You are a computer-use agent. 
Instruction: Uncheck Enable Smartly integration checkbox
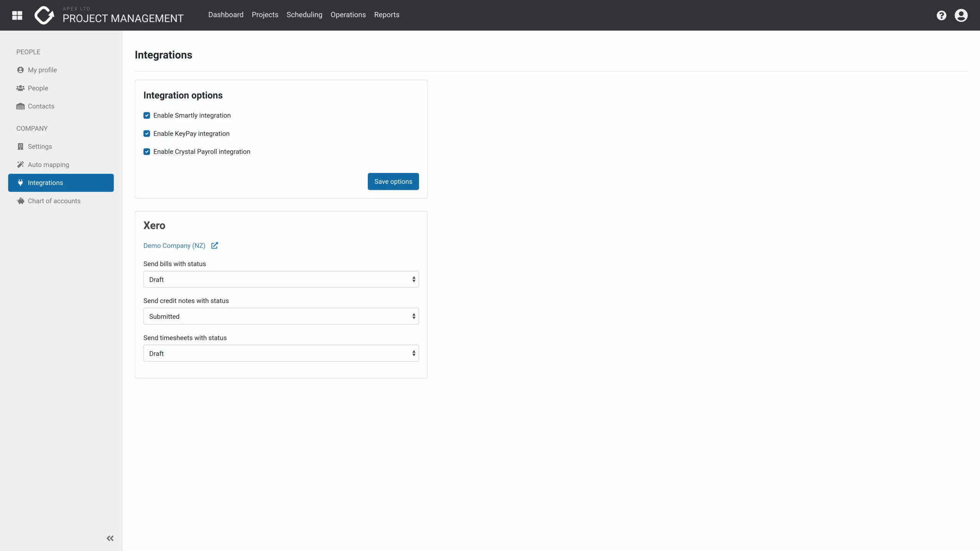coord(147,116)
